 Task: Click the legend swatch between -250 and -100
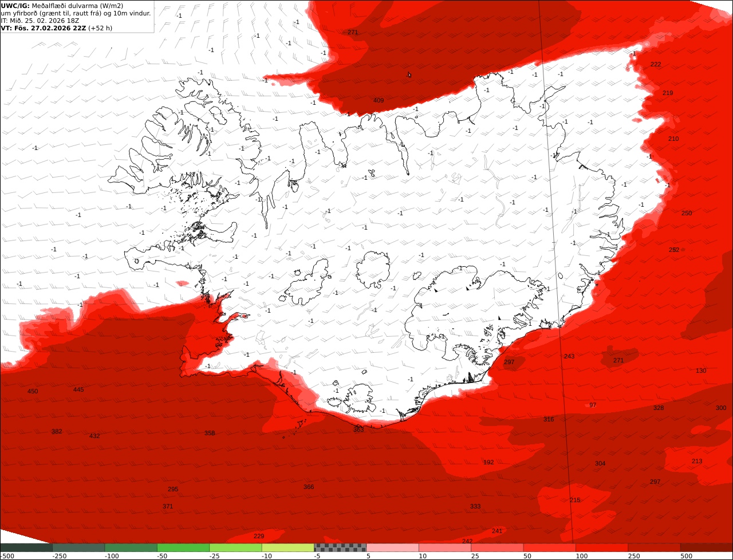click(78, 547)
